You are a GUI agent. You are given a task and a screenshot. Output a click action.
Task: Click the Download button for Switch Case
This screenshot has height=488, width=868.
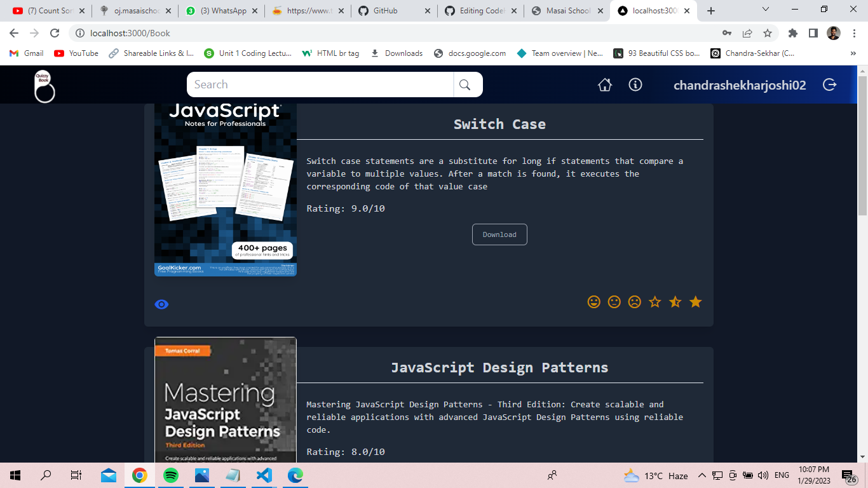499,234
